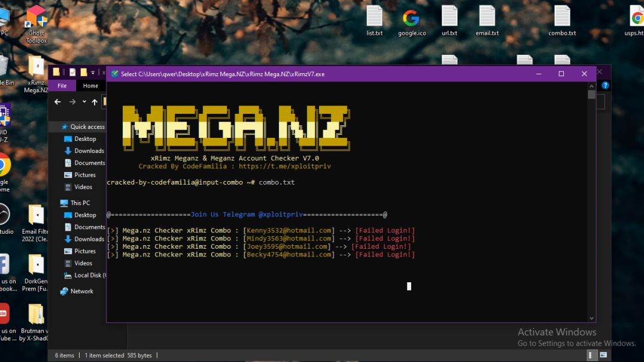Screen dimensions: 644x362
Task: Click the console scrollbar up arrow
Action: (x=591, y=86)
